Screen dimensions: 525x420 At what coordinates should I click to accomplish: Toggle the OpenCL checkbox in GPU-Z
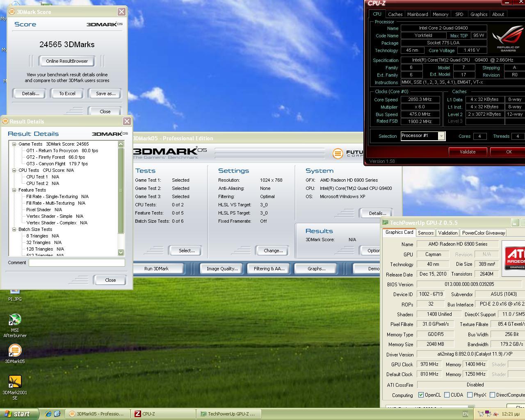421,395
